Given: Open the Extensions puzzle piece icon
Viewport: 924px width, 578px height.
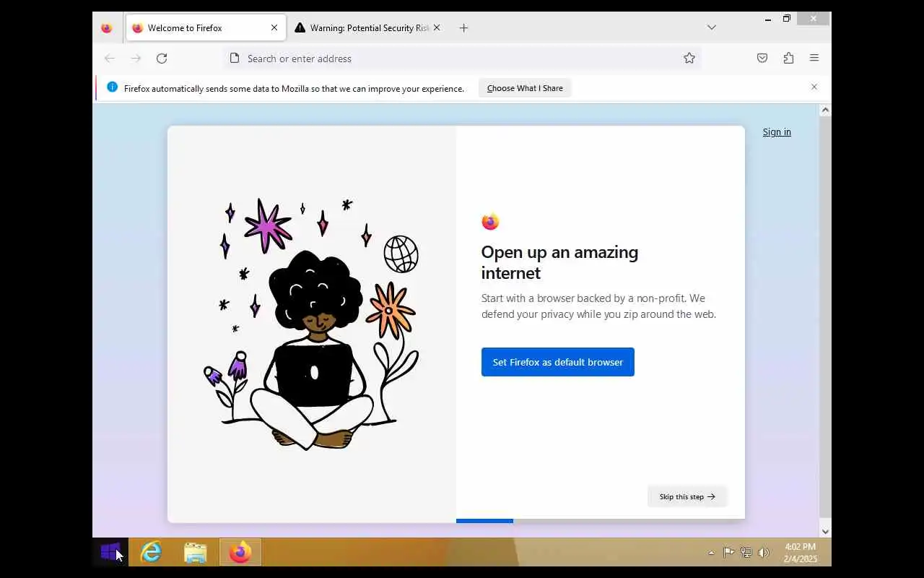Looking at the screenshot, I should 788,59.
